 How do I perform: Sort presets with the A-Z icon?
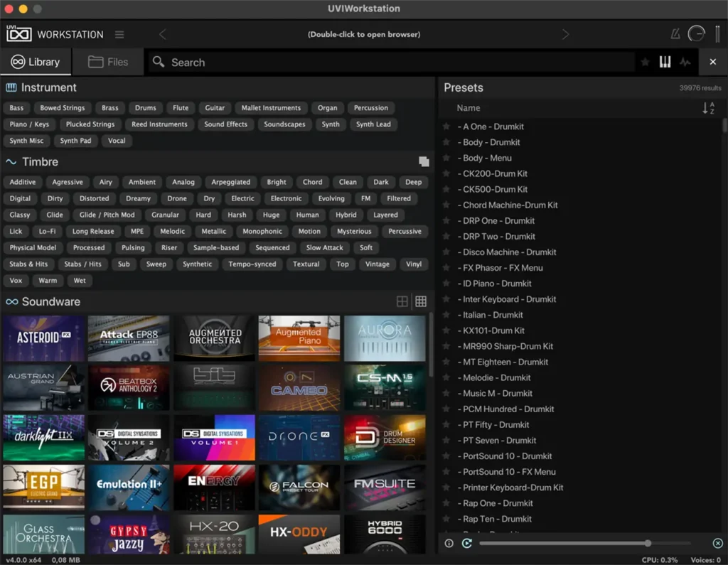(x=708, y=108)
